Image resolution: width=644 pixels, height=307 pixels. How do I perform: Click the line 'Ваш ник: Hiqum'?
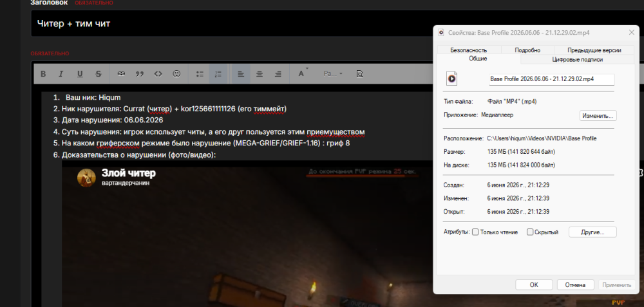(93, 98)
